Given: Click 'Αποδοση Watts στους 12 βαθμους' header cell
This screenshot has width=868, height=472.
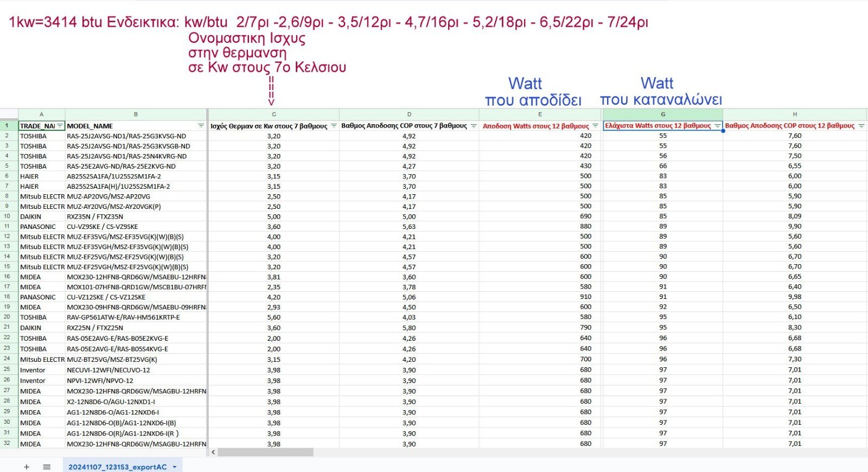Looking at the screenshot, I should coord(540,126).
